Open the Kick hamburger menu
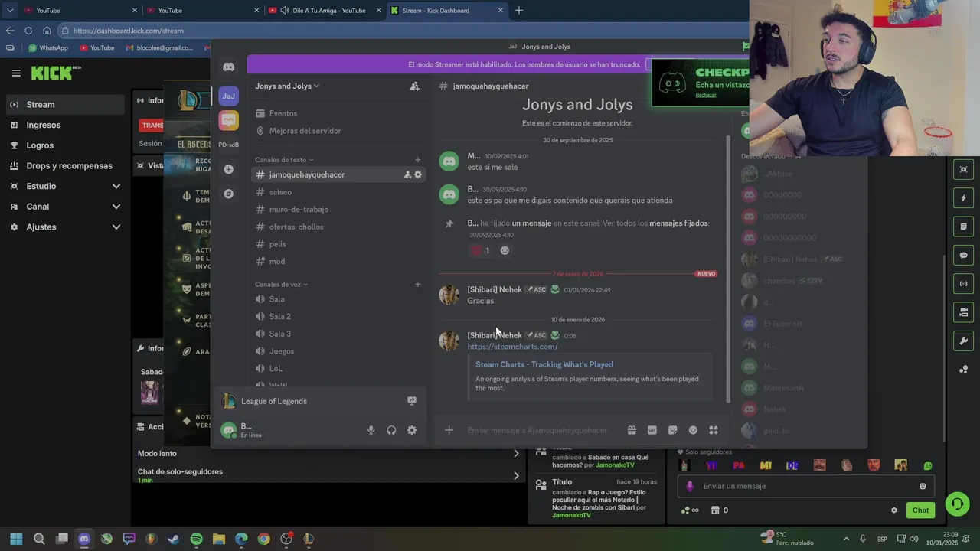 click(x=16, y=73)
